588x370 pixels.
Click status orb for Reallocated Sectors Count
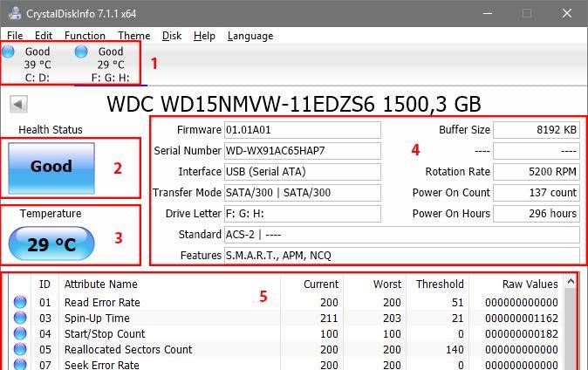pyautogui.click(x=20, y=350)
